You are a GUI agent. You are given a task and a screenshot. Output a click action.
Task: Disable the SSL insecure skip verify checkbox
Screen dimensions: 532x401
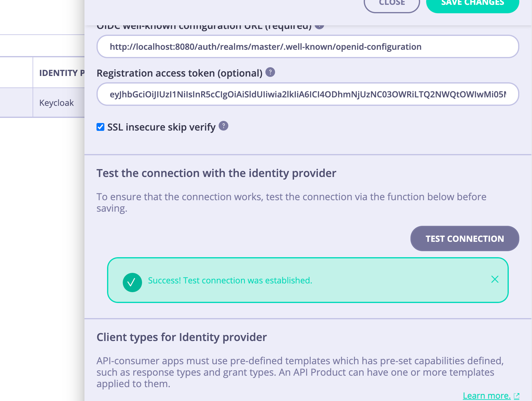click(100, 127)
